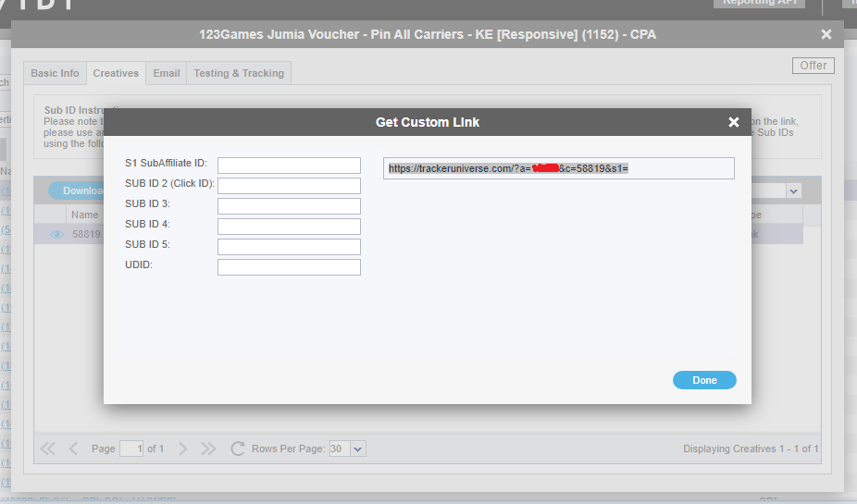The image size is (857, 504).
Task: Focus the SUB ID 2 (Click ID) field
Action: click(x=289, y=186)
